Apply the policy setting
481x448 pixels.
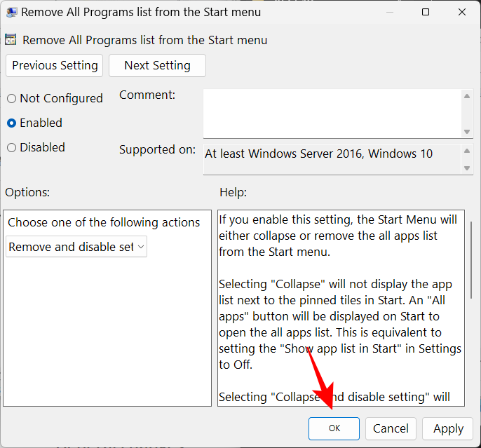click(x=448, y=428)
